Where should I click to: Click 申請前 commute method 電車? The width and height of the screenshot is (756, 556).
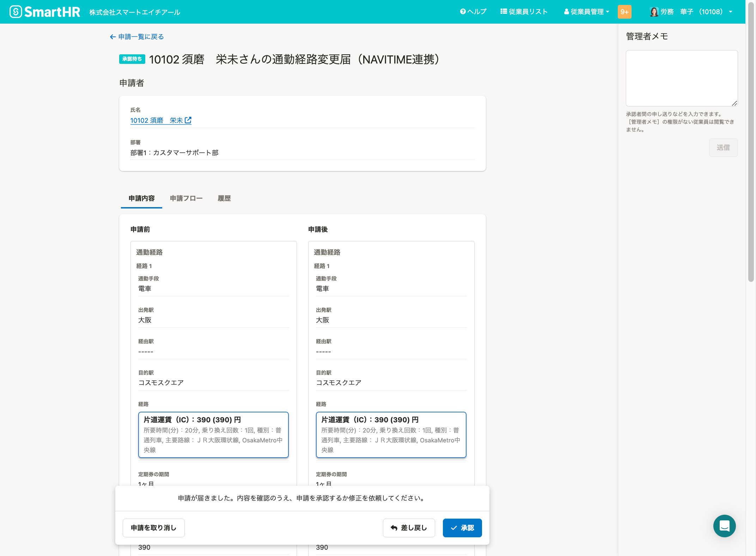(x=145, y=289)
